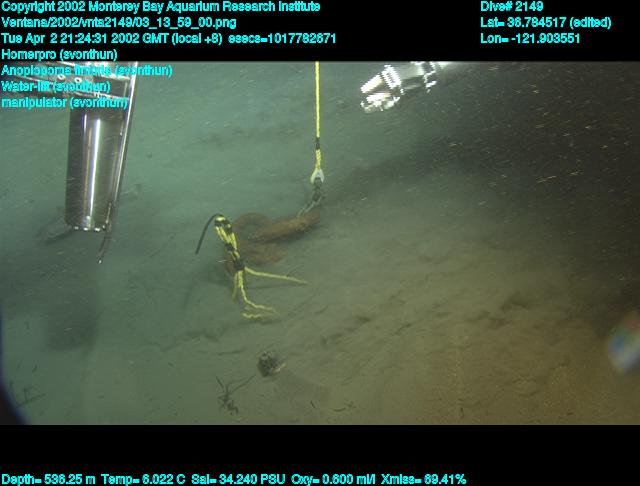The image size is (640, 486).
Task: Click the Depth 536.25 m readout
Action: click(x=49, y=479)
